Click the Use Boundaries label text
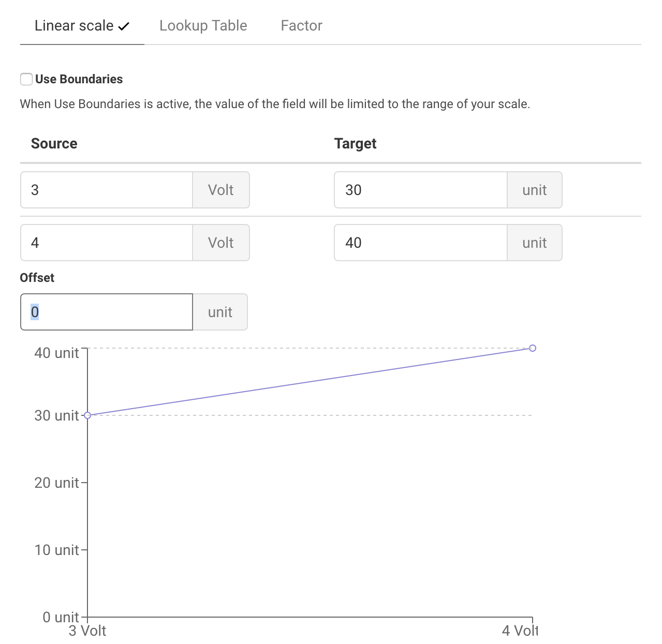Viewport: 662px width, 644px height. 79,79
